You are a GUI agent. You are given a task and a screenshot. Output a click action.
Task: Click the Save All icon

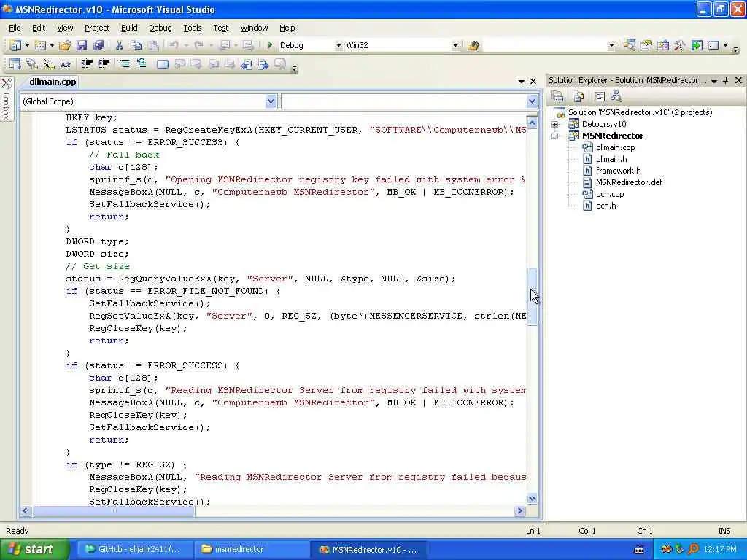click(x=98, y=45)
